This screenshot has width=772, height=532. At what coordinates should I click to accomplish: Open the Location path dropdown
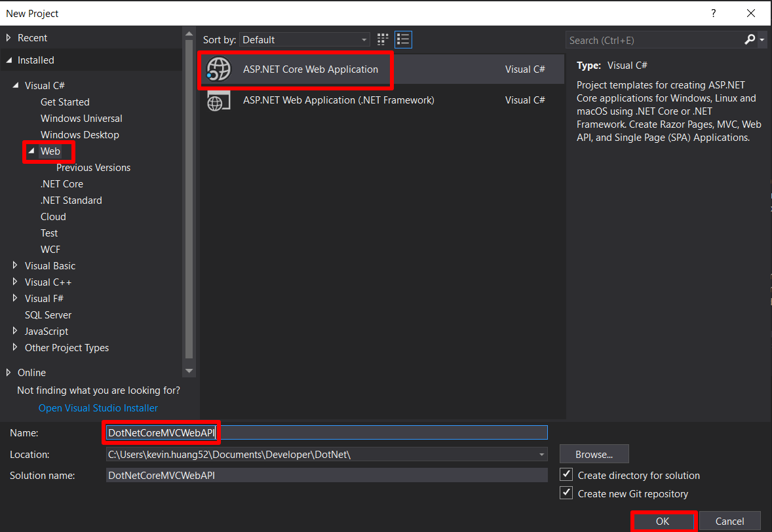541,454
